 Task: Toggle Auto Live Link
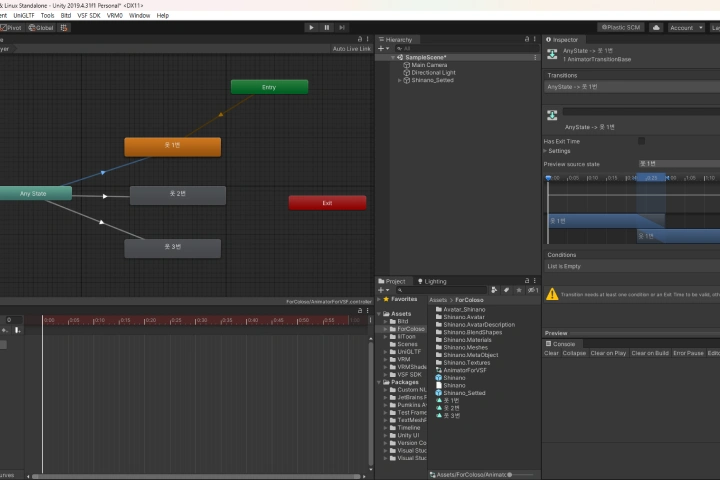[351, 48]
